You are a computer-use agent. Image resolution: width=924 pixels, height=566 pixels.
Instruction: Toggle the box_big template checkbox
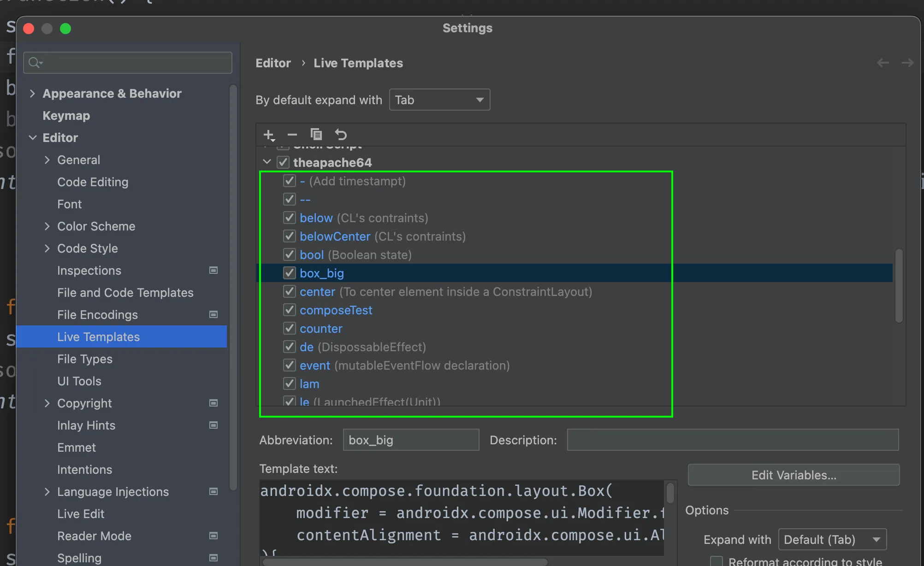pyautogui.click(x=290, y=273)
